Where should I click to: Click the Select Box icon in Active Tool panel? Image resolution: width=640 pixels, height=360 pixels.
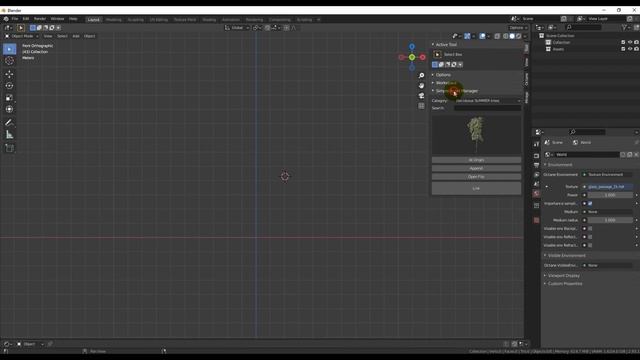[438, 54]
